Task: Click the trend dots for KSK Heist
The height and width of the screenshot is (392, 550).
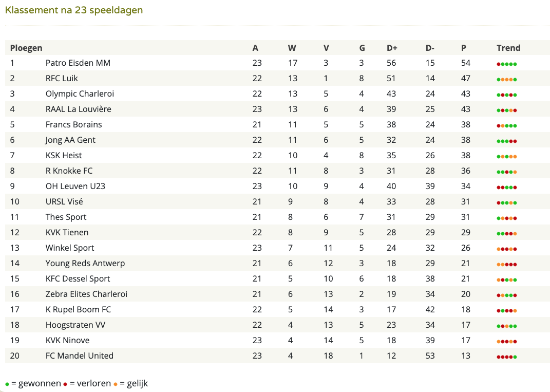Action: (x=506, y=157)
